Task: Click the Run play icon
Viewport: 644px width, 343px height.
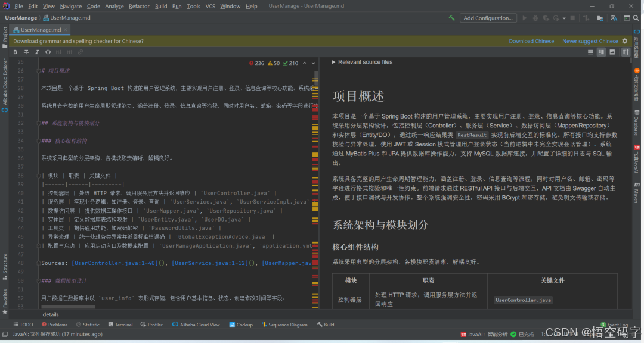Action: point(525,18)
